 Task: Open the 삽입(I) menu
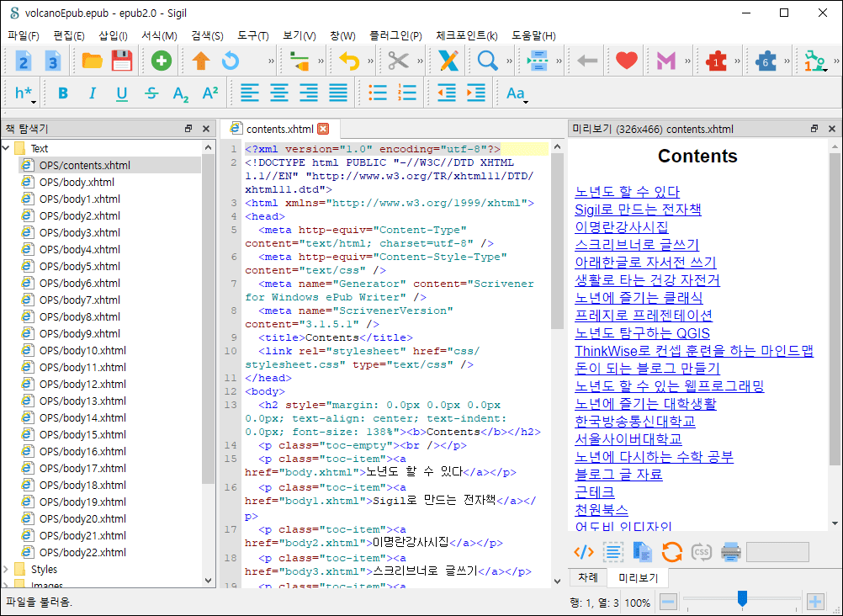tap(113, 36)
